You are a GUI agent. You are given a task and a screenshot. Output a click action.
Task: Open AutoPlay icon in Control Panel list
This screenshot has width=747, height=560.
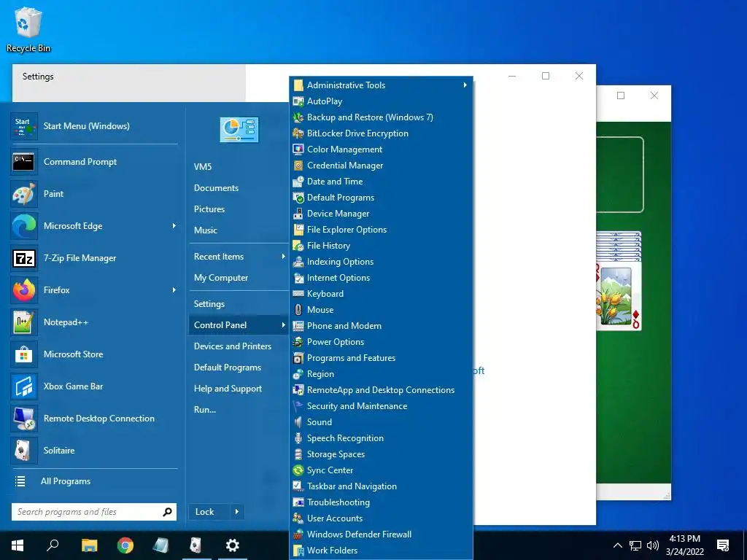[x=298, y=101]
